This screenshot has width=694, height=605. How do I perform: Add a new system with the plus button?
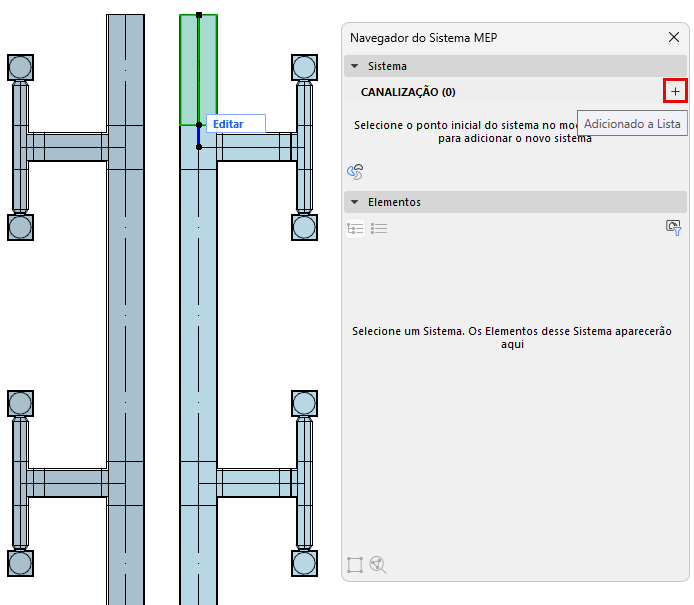tap(675, 91)
